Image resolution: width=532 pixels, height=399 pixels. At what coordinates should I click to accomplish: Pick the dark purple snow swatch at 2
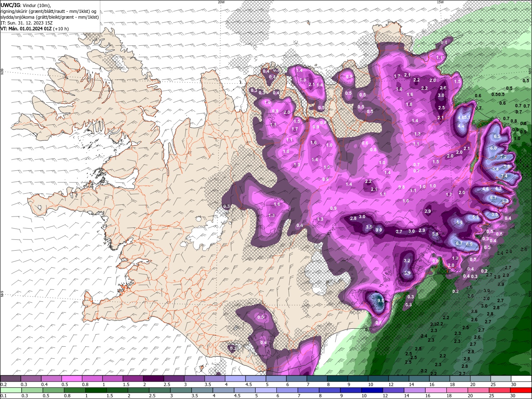154,379
